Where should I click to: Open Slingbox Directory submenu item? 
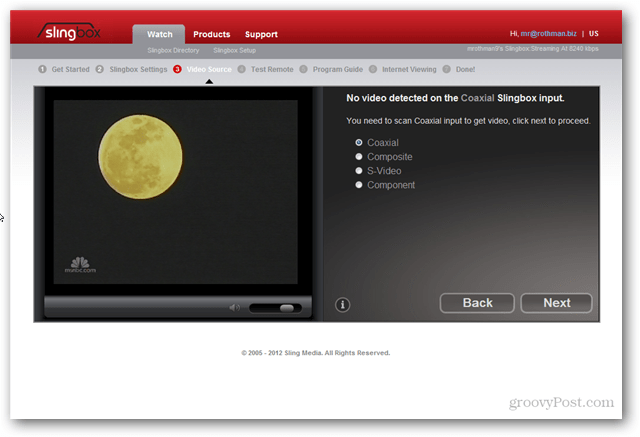[x=173, y=51]
